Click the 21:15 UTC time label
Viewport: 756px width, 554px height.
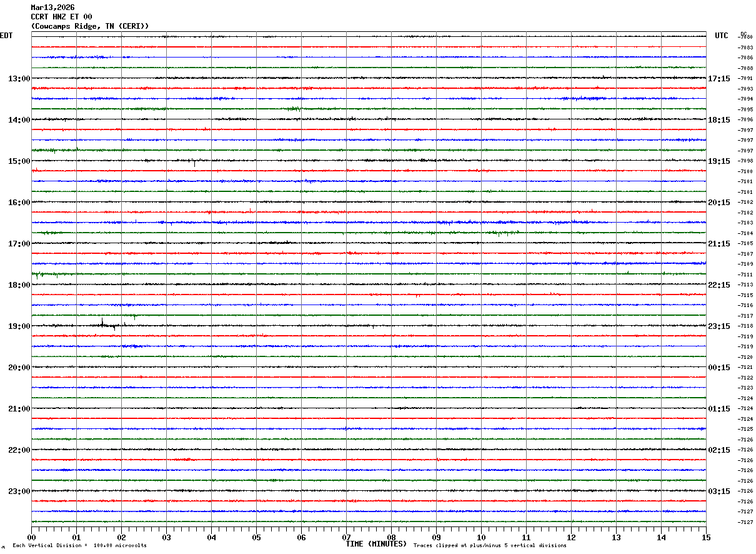[x=719, y=244]
